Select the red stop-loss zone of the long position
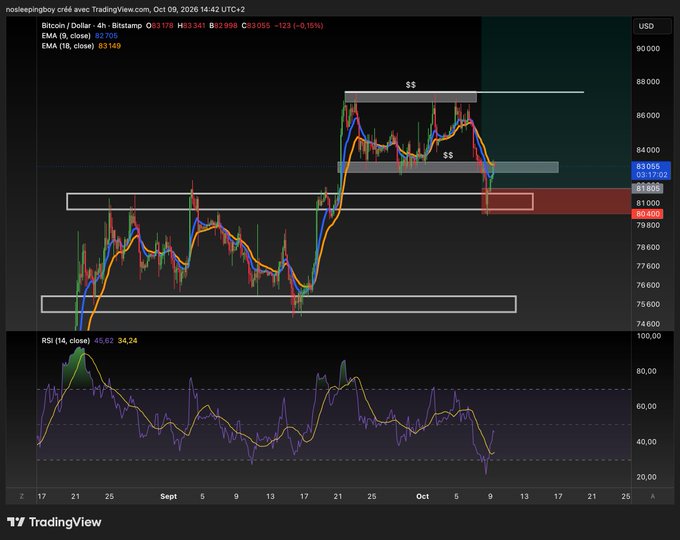 (556, 201)
